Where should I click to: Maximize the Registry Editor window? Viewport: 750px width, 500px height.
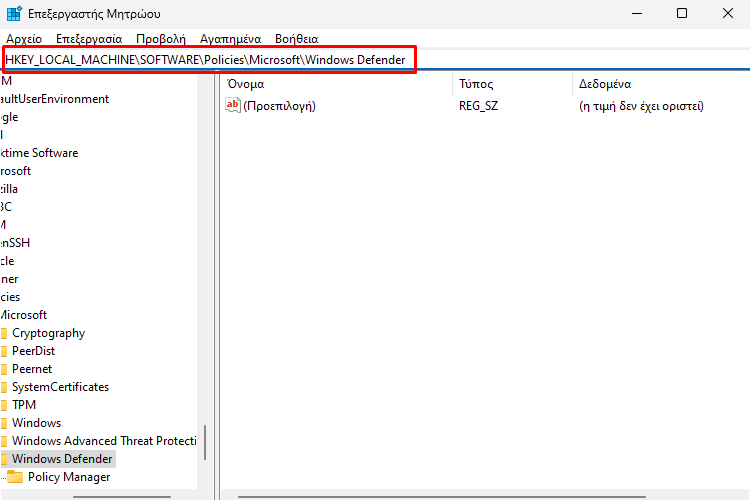(682, 13)
